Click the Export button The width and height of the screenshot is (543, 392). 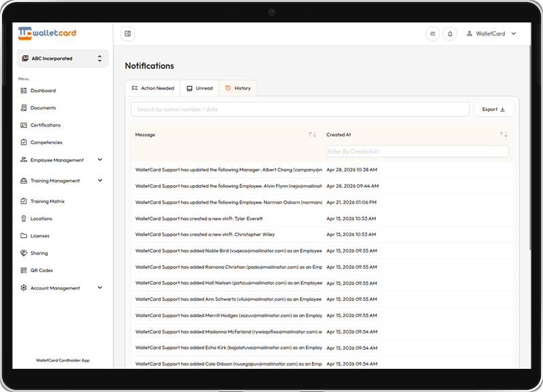pos(494,110)
